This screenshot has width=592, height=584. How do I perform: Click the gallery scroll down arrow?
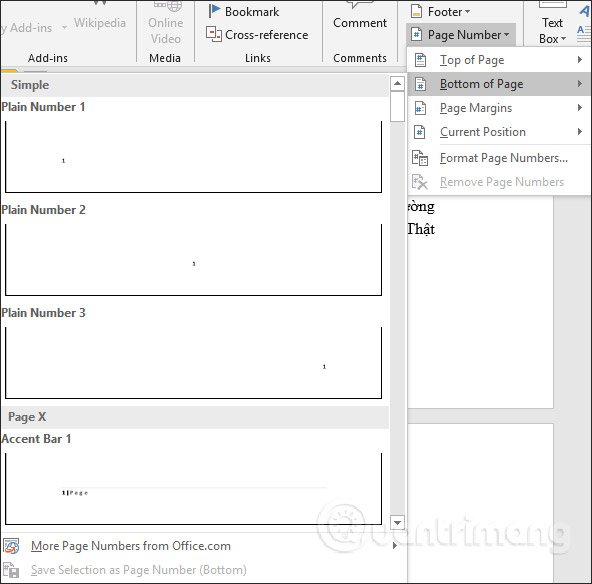coord(397,523)
